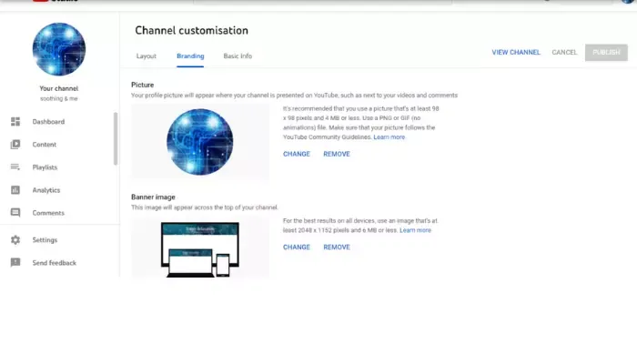
Task: Open Learn more link for banner image
Action: tap(415, 230)
